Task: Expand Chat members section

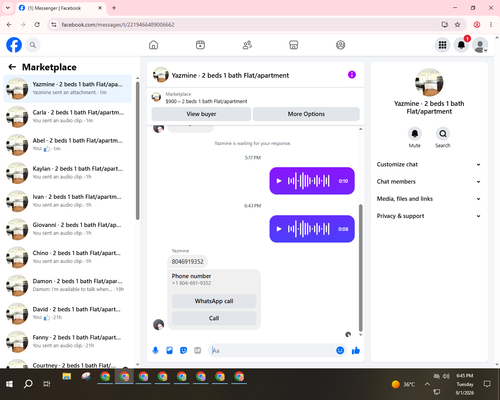Action: 429,182
